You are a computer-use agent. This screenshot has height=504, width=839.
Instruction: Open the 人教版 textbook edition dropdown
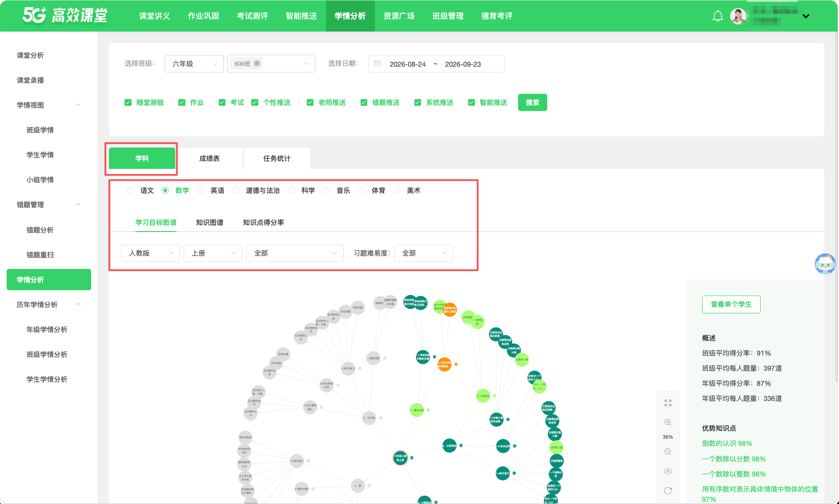point(151,253)
